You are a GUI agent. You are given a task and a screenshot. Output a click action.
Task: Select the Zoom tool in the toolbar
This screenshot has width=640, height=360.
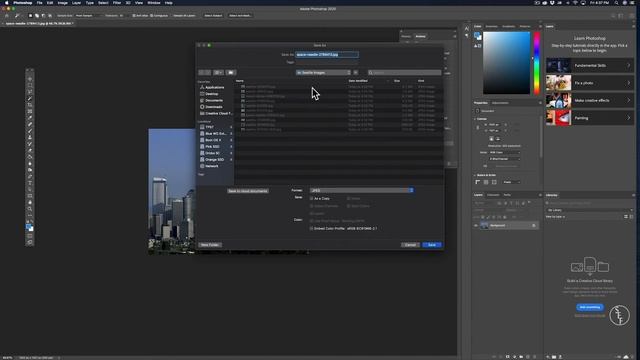point(30,209)
